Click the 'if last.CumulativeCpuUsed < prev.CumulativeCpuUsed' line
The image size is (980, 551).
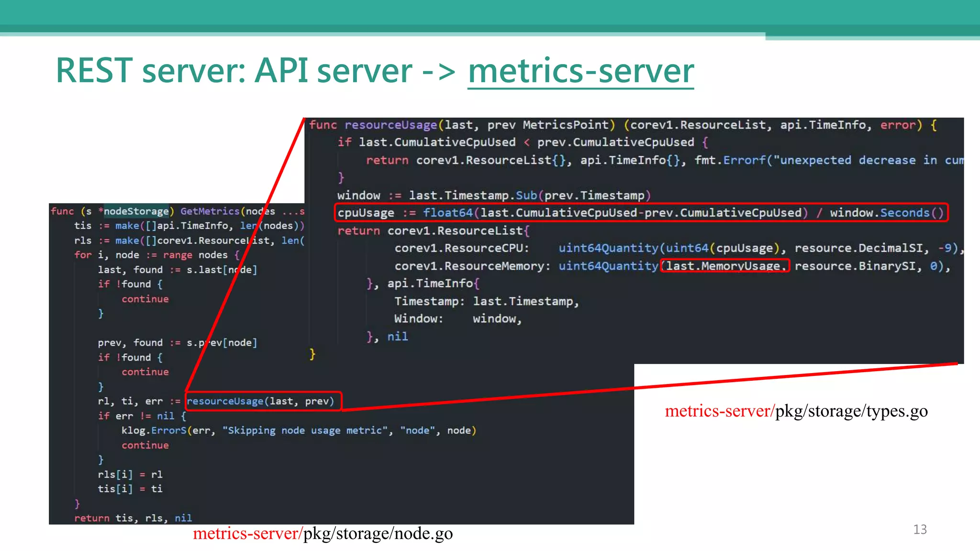523,142
